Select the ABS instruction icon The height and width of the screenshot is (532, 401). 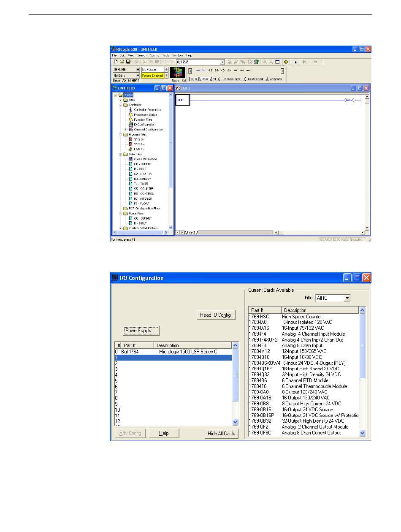[248, 70]
